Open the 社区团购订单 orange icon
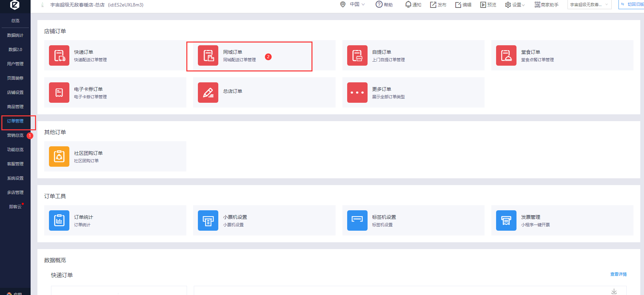Viewport: 644px width, 295px height. pos(59,157)
